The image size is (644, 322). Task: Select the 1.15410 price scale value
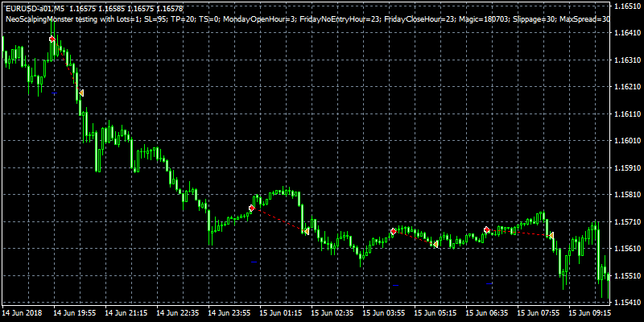(626, 303)
